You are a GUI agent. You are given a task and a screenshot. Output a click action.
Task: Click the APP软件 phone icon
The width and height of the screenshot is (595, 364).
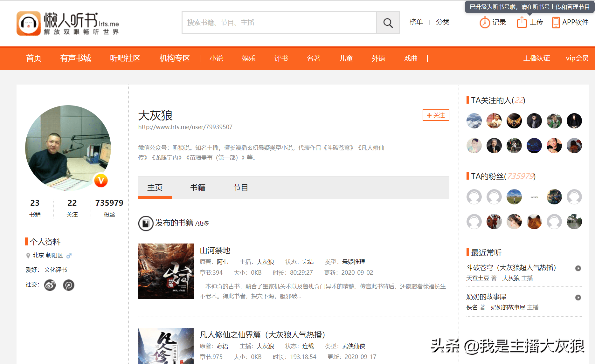556,22
